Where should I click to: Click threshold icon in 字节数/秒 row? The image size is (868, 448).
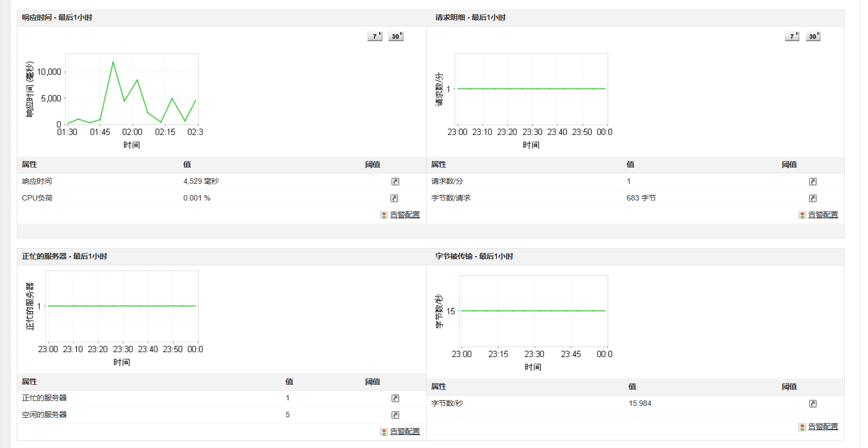[813, 404]
